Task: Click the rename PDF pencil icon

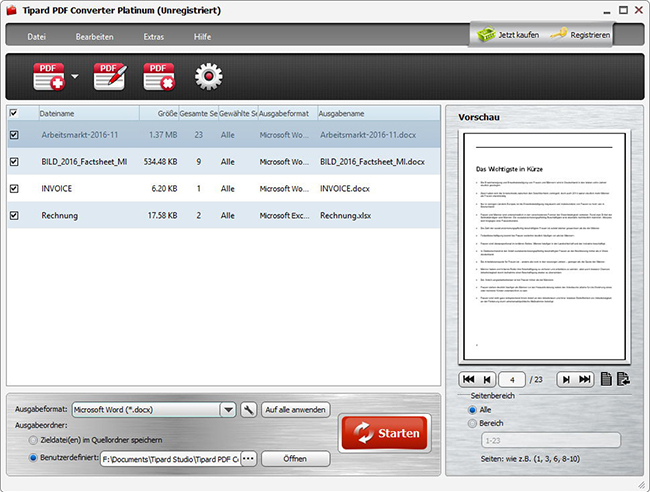Action: point(108,76)
